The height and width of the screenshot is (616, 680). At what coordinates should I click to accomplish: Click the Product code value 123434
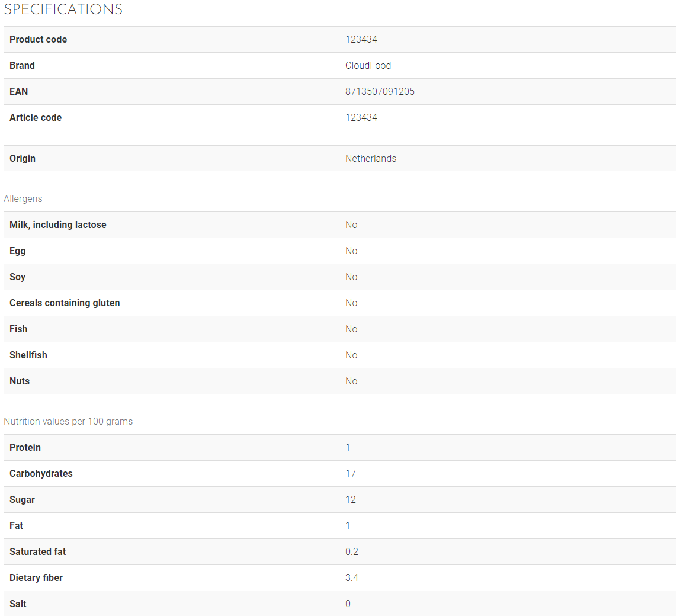(x=361, y=40)
